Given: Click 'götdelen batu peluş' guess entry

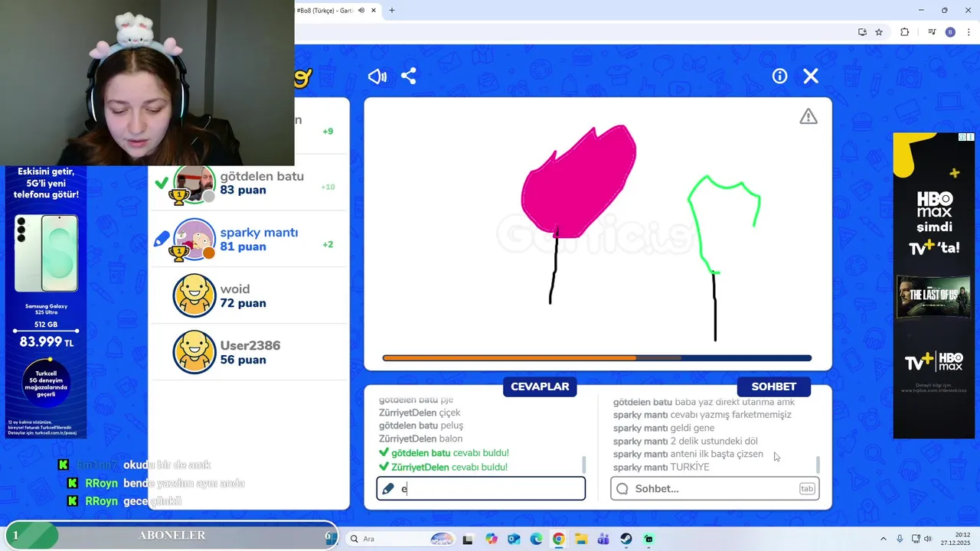Looking at the screenshot, I should coord(421,425).
